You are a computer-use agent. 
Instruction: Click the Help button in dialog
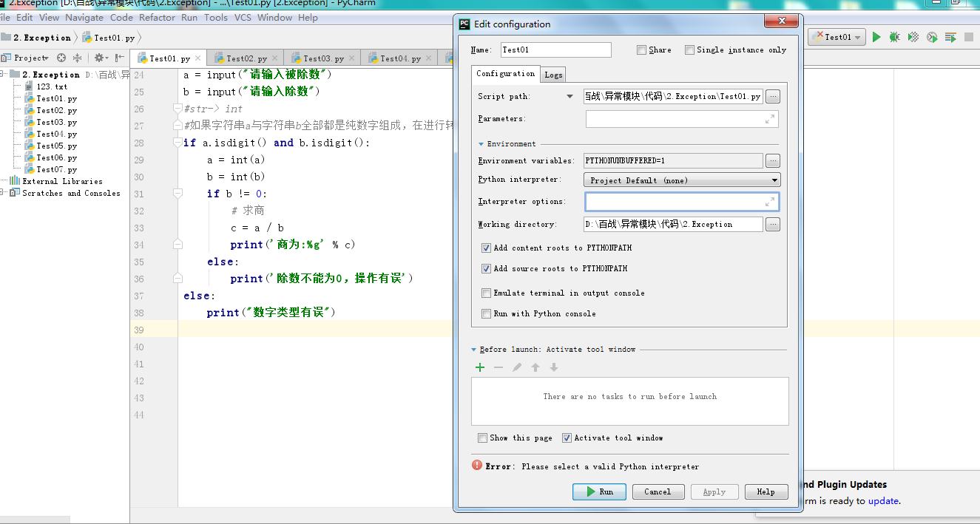766,491
